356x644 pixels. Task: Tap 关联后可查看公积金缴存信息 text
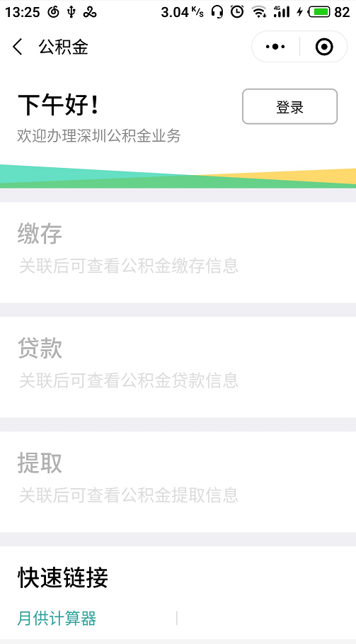pos(128,266)
